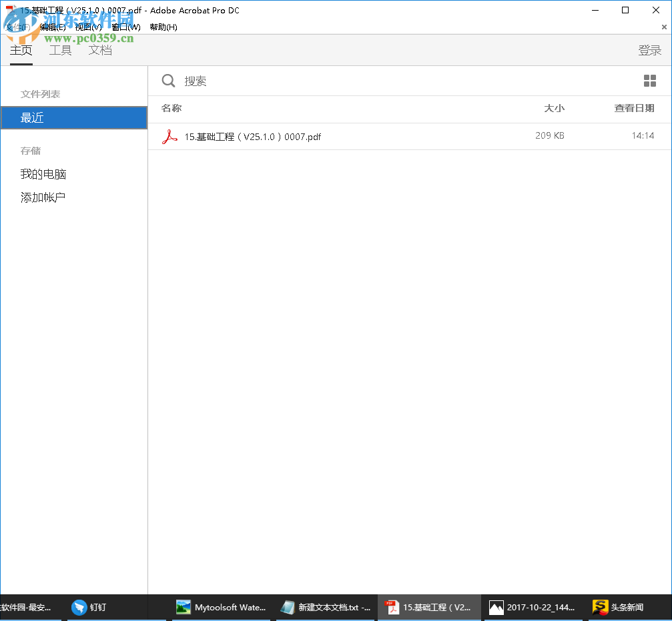Switch to the 文档 tab
Image resolution: width=672 pixels, height=621 pixels.
point(99,49)
